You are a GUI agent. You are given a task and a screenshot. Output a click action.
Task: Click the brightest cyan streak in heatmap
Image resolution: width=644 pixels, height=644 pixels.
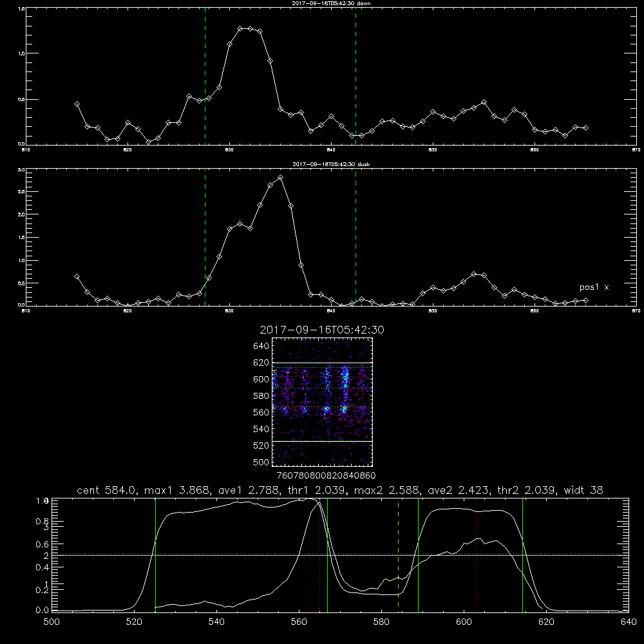[x=346, y=378]
